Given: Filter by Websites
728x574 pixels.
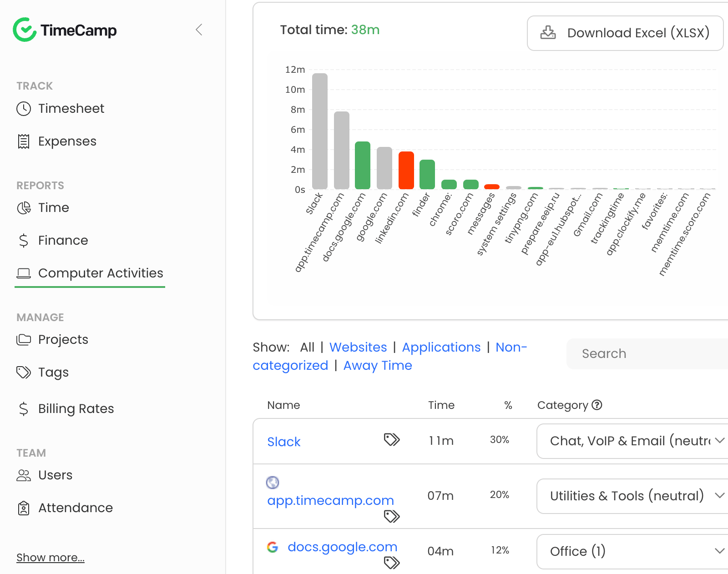Looking at the screenshot, I should (358, 347).
